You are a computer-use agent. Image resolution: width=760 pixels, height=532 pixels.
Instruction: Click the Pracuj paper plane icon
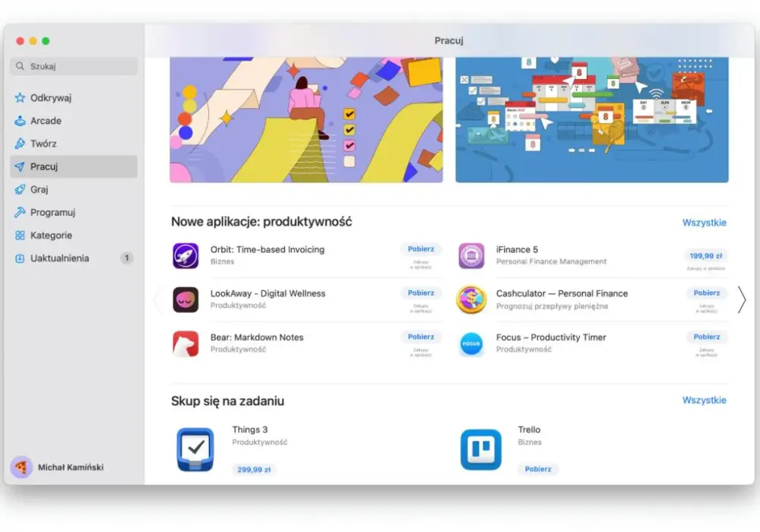20,166
